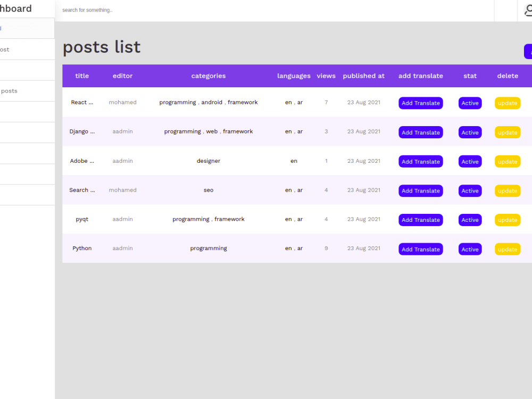Toggle Active status of Search post
Viewport: 532px width, 399px height.
(x=470, y=190)
